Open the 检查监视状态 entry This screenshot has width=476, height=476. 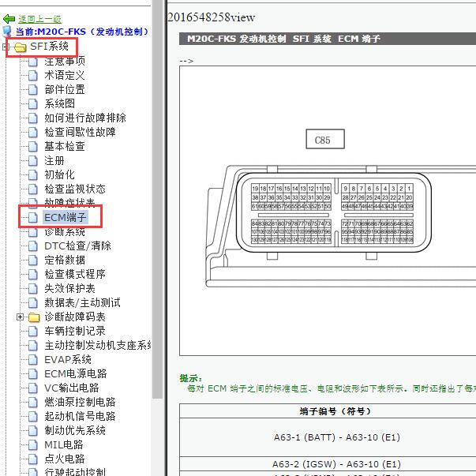tap(75, 189)
